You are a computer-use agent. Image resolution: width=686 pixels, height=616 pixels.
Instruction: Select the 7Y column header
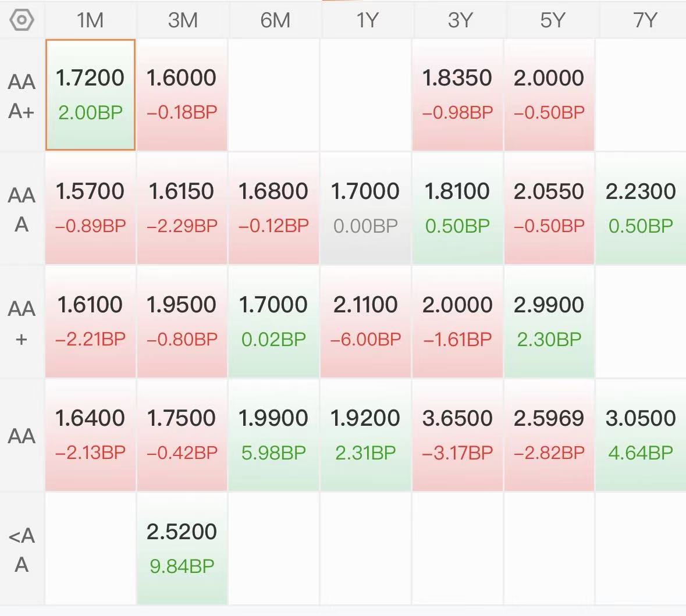[644, 20]
